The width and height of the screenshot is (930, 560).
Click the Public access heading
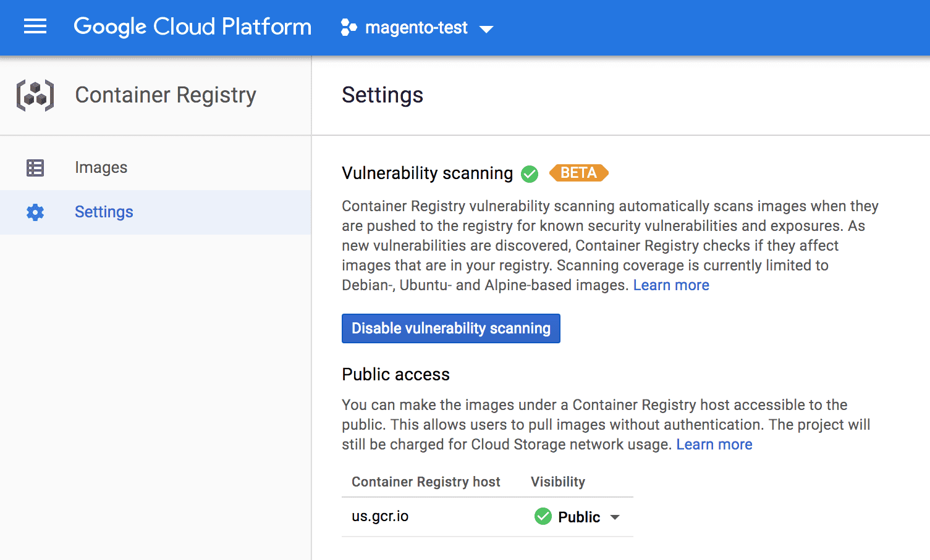(x=396, y=375)
